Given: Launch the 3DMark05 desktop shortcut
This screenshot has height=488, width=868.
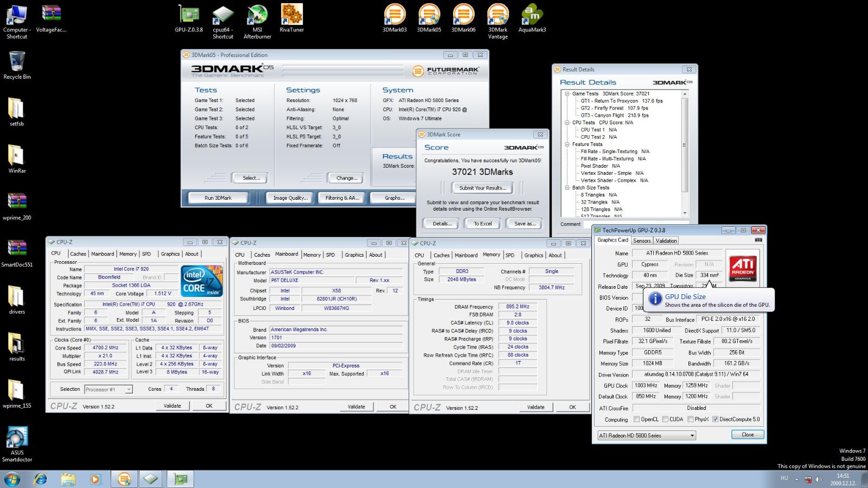Looking at the screenshot, I should (x=429, y=19).
